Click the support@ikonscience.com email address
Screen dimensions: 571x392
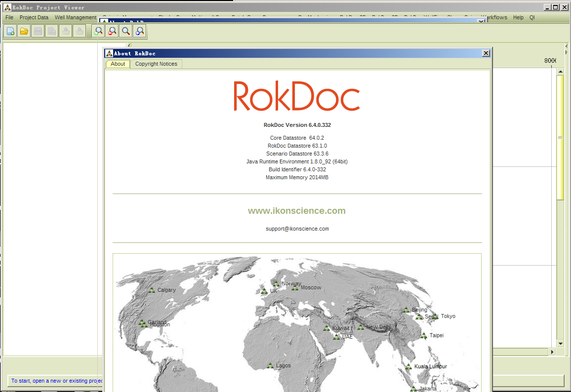pyautogui.click(x=297, y=229)
